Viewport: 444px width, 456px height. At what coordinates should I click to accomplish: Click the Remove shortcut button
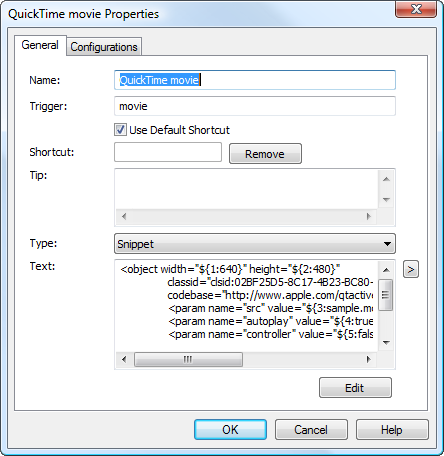265,154
